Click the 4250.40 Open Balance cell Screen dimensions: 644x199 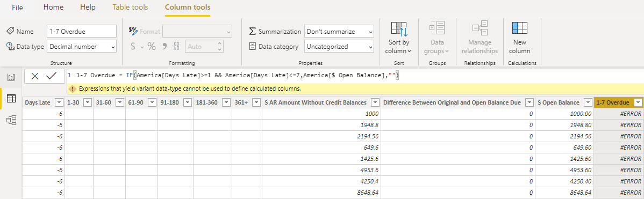pos(564,181)
